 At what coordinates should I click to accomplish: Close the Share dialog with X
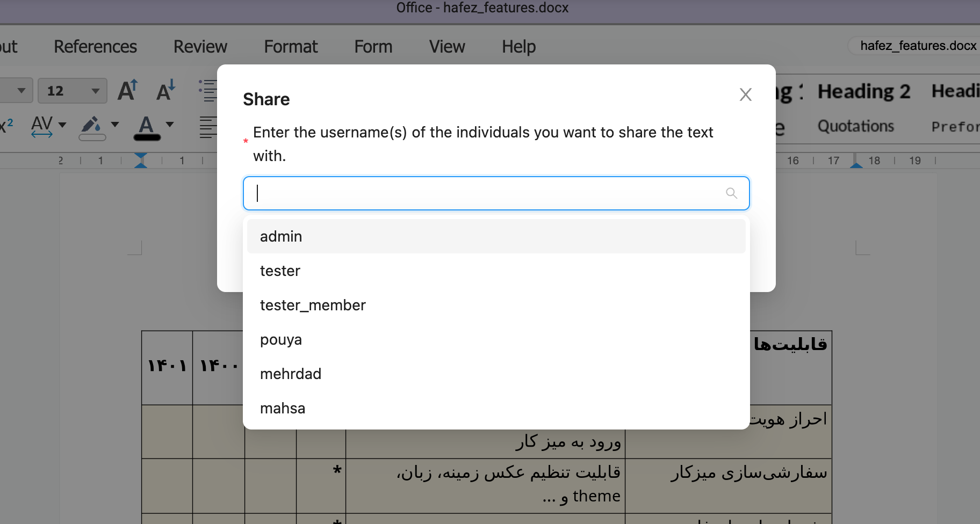point(745,95)
